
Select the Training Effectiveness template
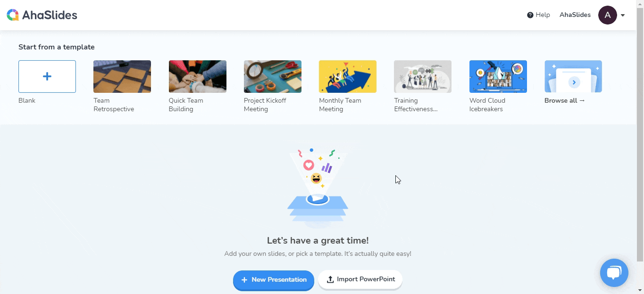423,76
